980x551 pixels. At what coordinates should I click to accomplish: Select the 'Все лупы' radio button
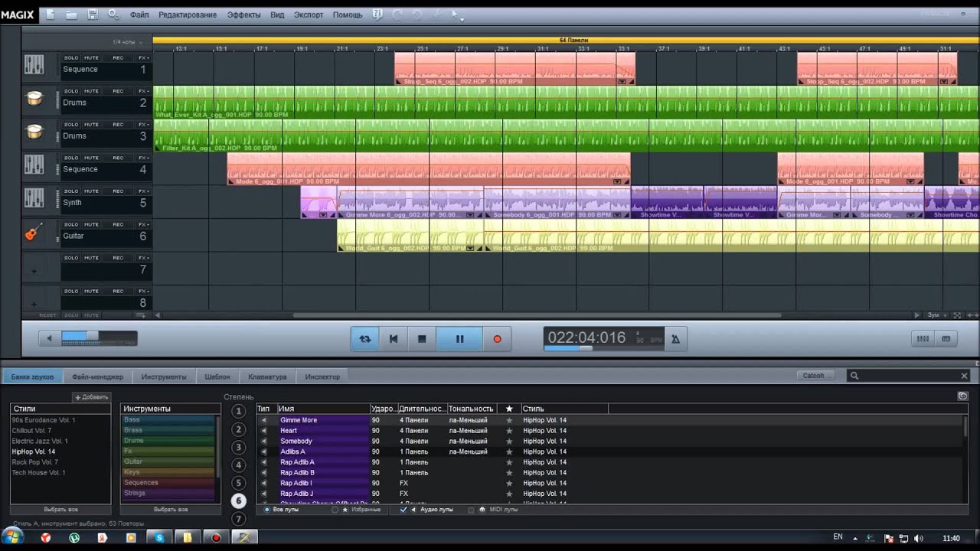click(267, 510)
